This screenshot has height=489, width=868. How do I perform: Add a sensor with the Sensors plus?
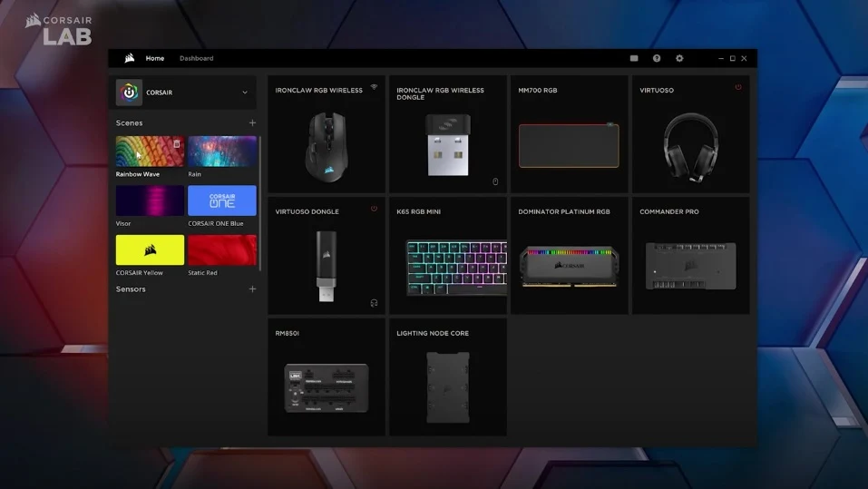click(252, 289)
